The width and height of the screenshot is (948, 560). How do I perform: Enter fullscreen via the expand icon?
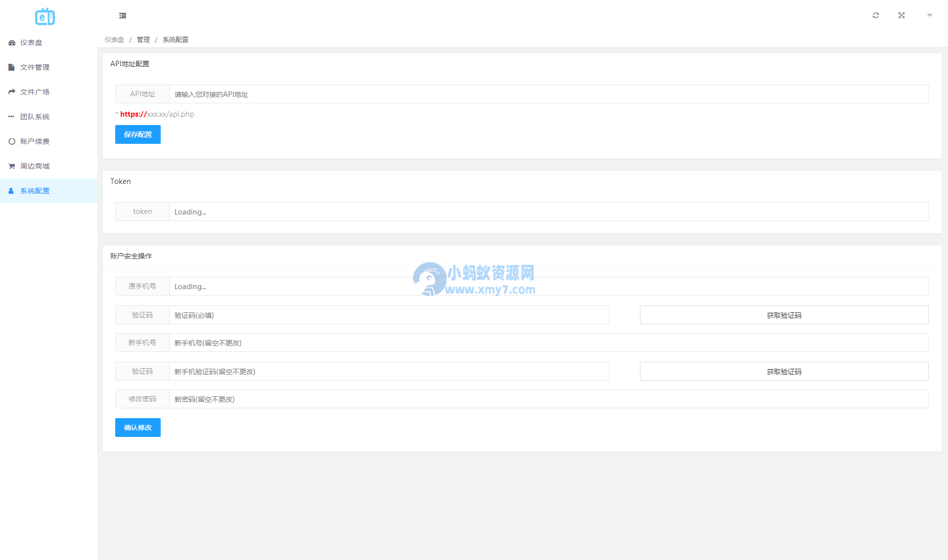pos(902,15)
